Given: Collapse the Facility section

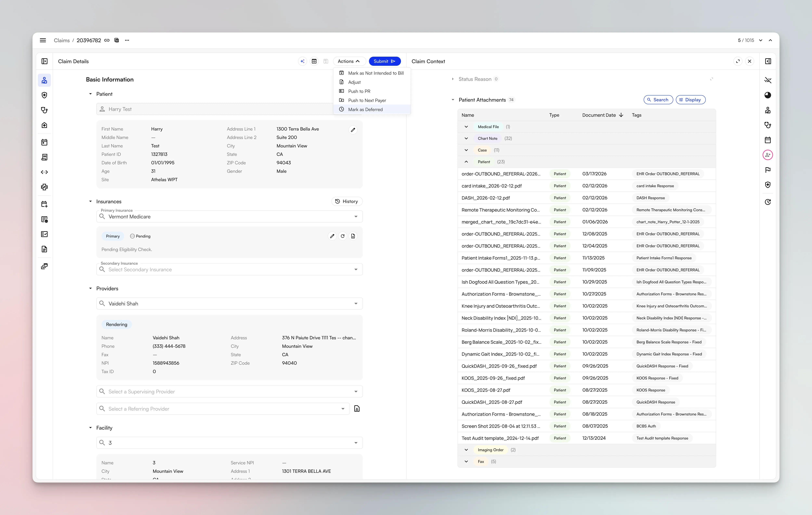Looking at the screenshot, I should tap(90, 428).
